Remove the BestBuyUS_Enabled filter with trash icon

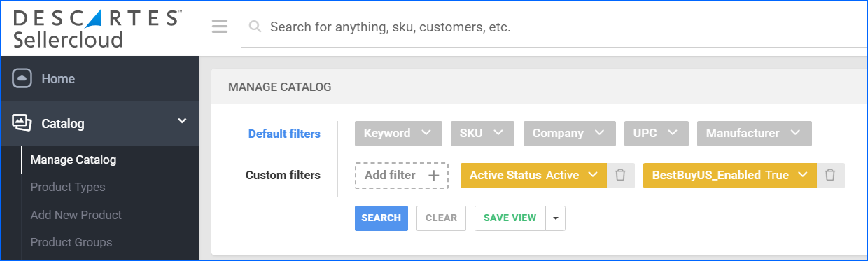pyautogui.click(x=830, y=176)
